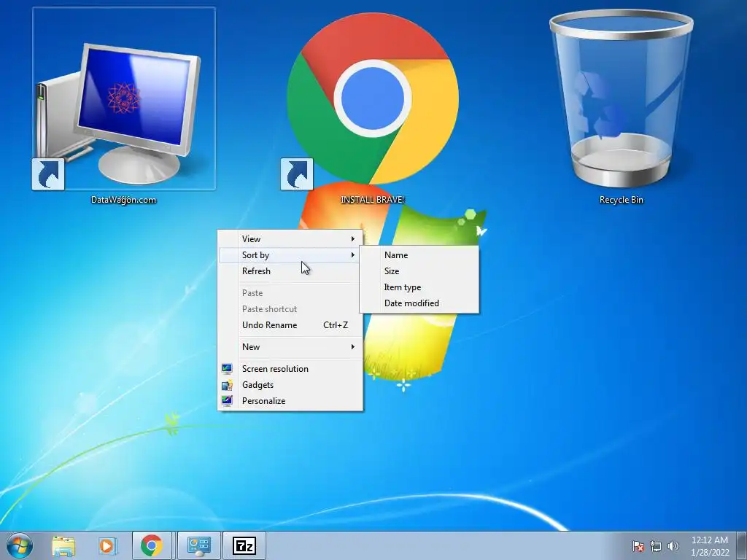Click the Action Center flag tray icon
Screen dimensions: 747x560
638,546
